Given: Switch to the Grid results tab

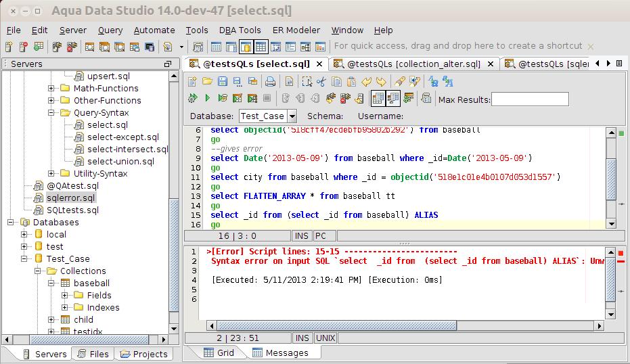Looking at the screenshot, I should coord(219,352).
